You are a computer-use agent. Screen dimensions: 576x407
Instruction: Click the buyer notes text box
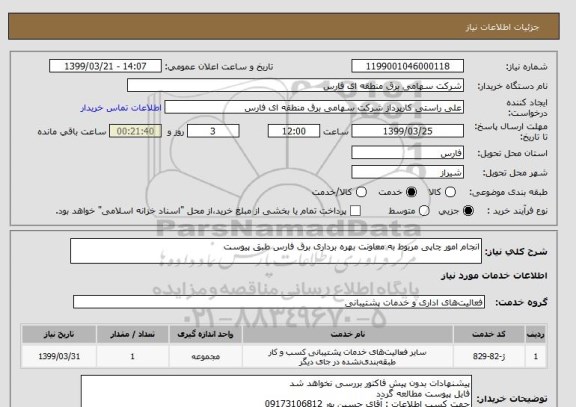coord(276,392)
